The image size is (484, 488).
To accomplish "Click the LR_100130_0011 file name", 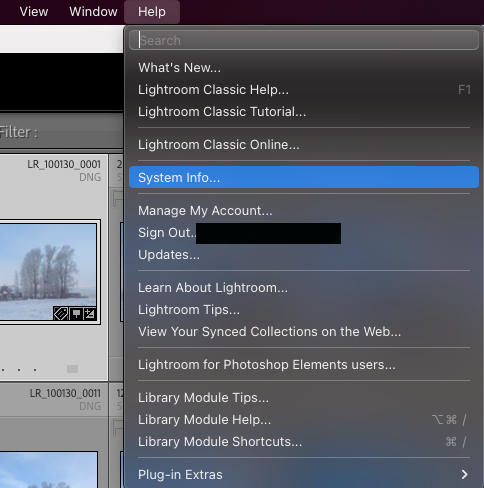I will pyautogui.click(x=65, y=393).
